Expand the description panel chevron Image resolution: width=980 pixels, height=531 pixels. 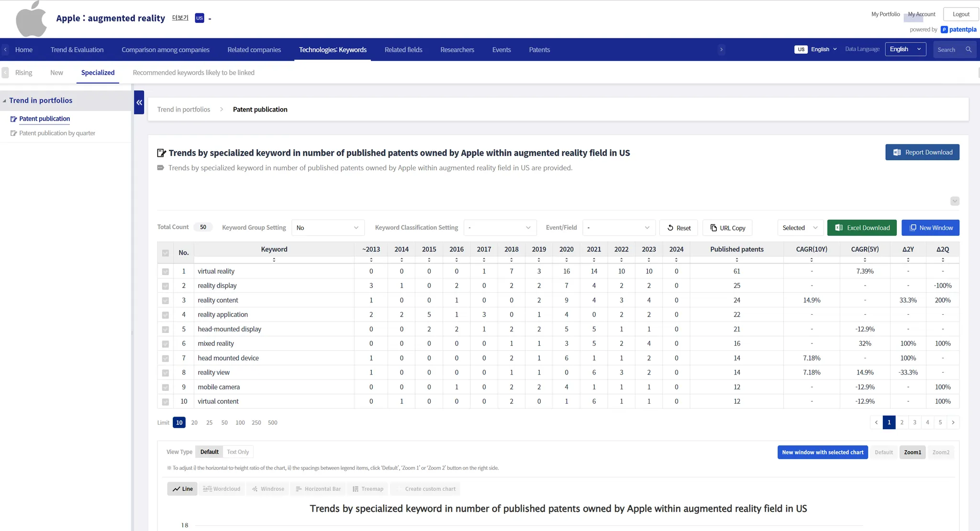coord(955,201)
